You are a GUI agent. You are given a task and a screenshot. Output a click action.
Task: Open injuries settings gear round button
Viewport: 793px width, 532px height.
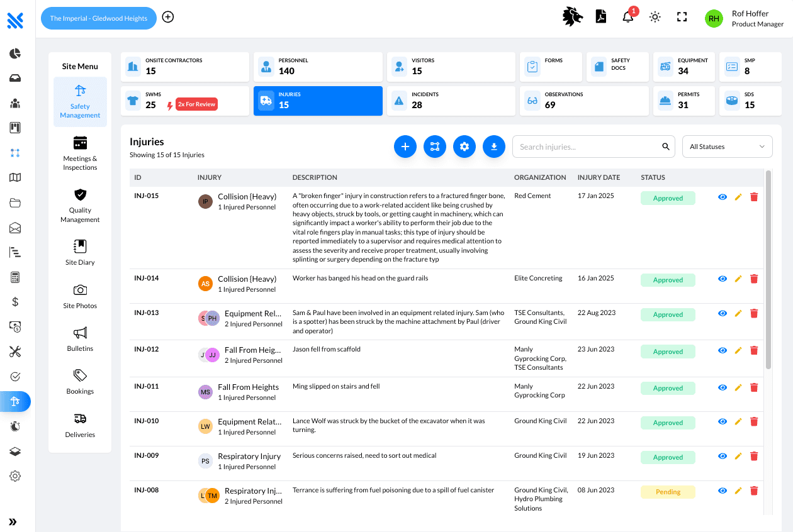click(464, 147)
